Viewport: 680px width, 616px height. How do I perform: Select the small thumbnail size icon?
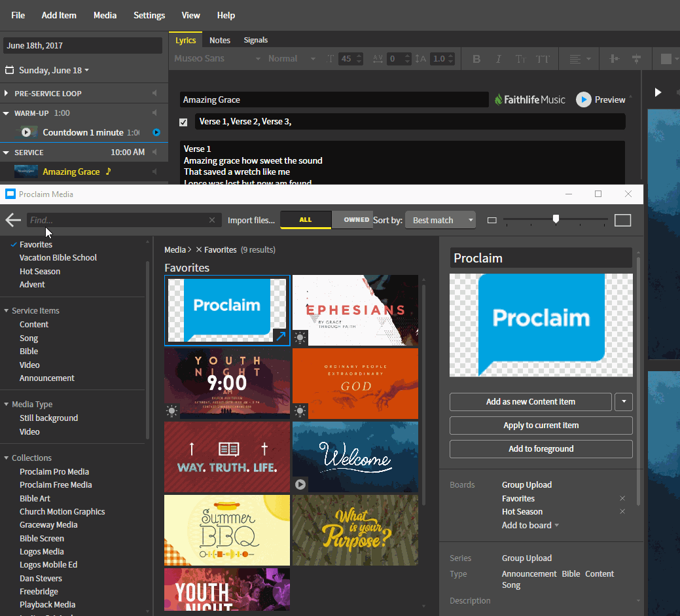click(492, 221)
